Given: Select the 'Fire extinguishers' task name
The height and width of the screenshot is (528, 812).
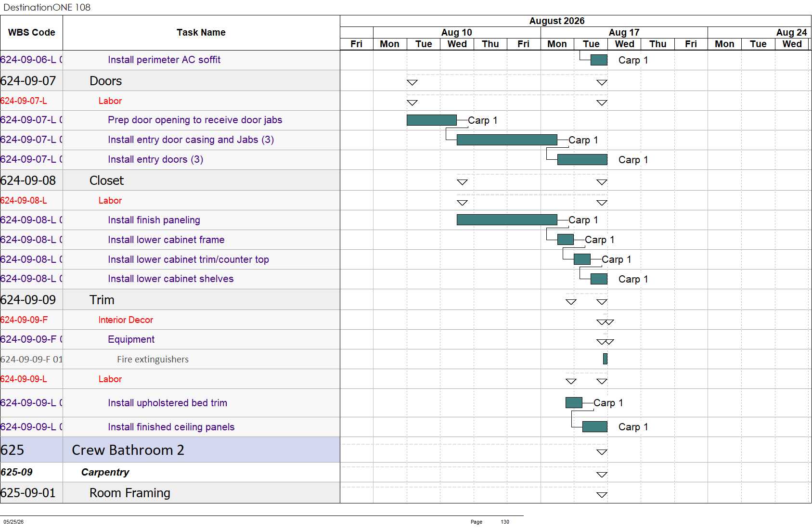Looking at the screenshot, I should pyautogui.click(x=153, y=360).
